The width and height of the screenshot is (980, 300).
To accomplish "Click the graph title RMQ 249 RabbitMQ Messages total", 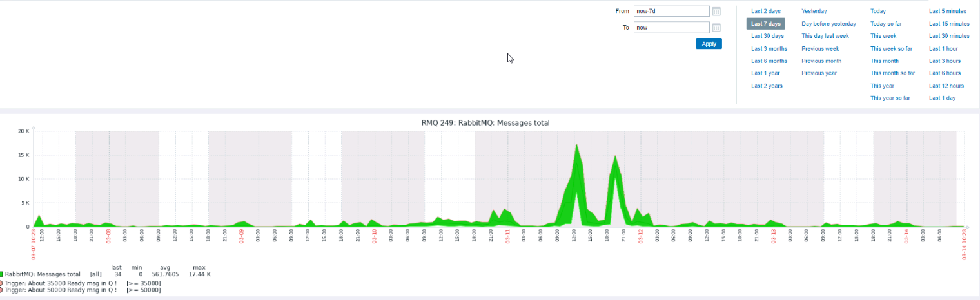I will (x=485, y=122).
